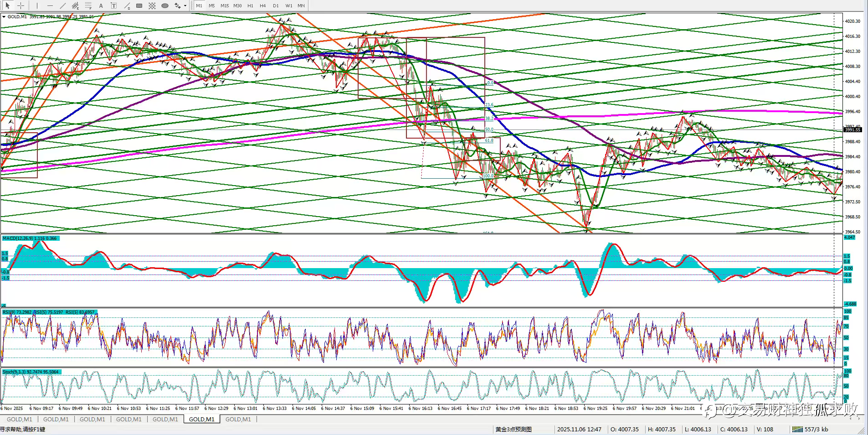Click the L: 4006.13 low value

click(x=698, y=429)
